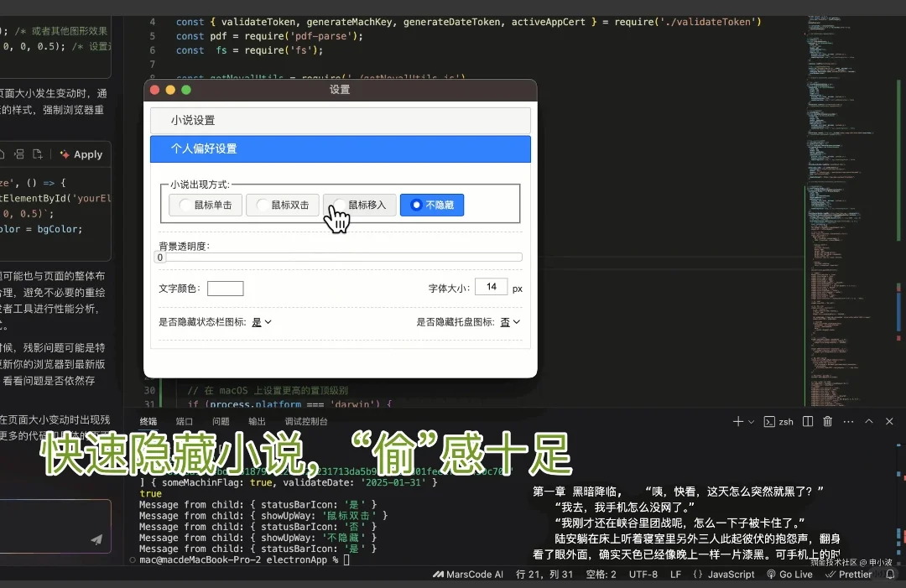906x588 pixels.
Task: Split the terminal panel
Action: 808,422
